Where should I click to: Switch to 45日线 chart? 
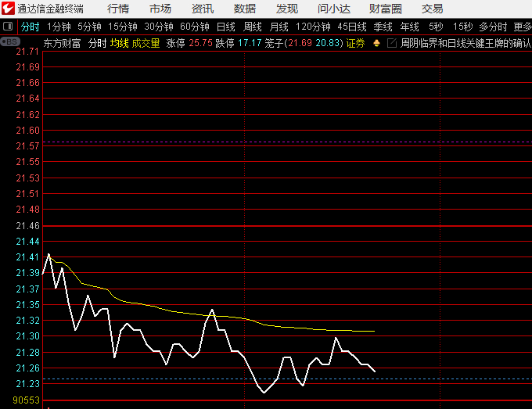click(x=352, y=27)
